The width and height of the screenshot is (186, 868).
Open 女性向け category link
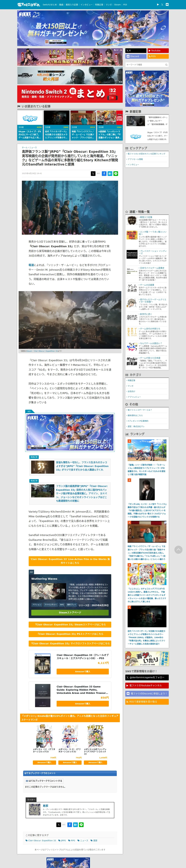131,392
